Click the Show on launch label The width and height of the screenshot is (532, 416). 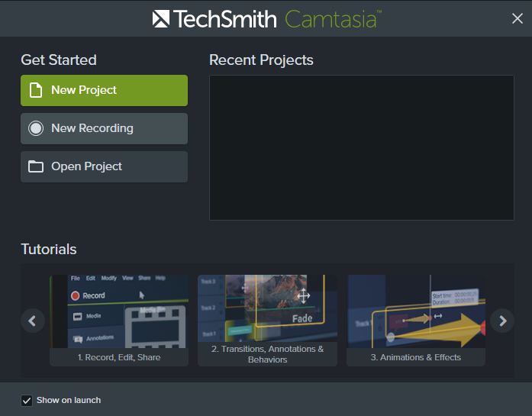[x=69, y=401]
